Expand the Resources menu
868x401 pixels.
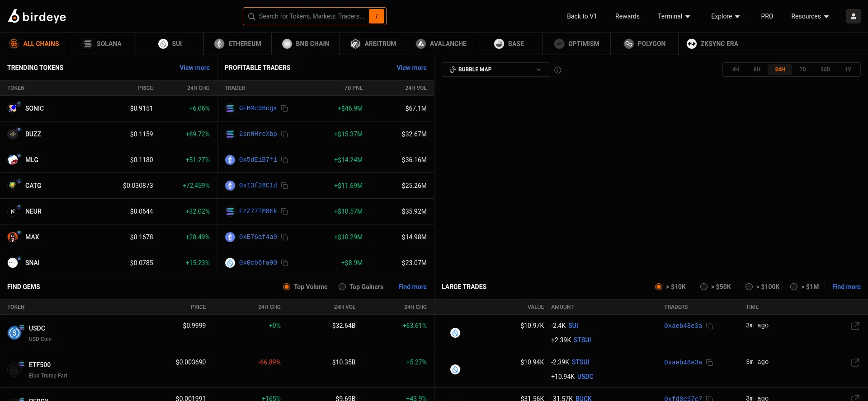coord(810,16)
